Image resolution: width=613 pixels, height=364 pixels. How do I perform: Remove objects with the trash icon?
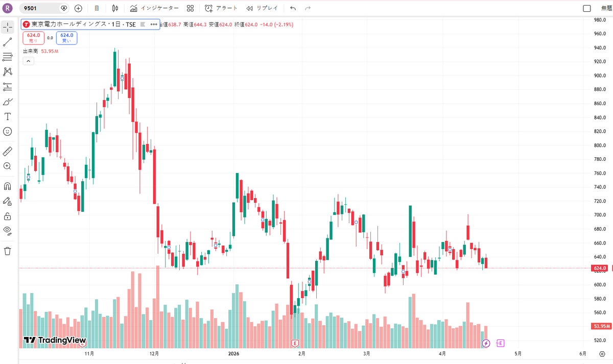(x=8, y=251)
